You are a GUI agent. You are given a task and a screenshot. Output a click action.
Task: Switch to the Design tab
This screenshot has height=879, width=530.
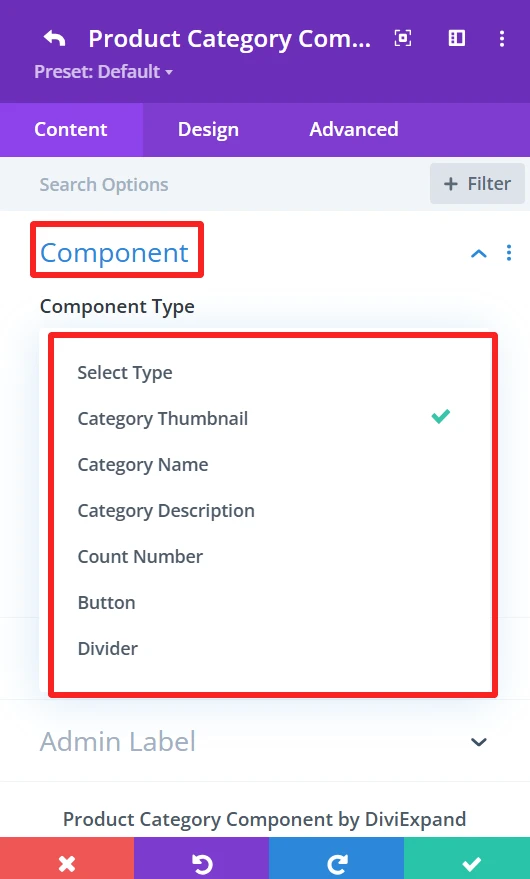click(x=208, y=129)
